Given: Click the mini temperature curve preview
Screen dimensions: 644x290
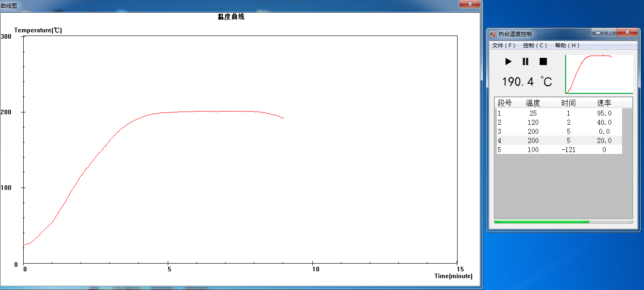Looking at the screenshot, I should (x=599, y=74).
